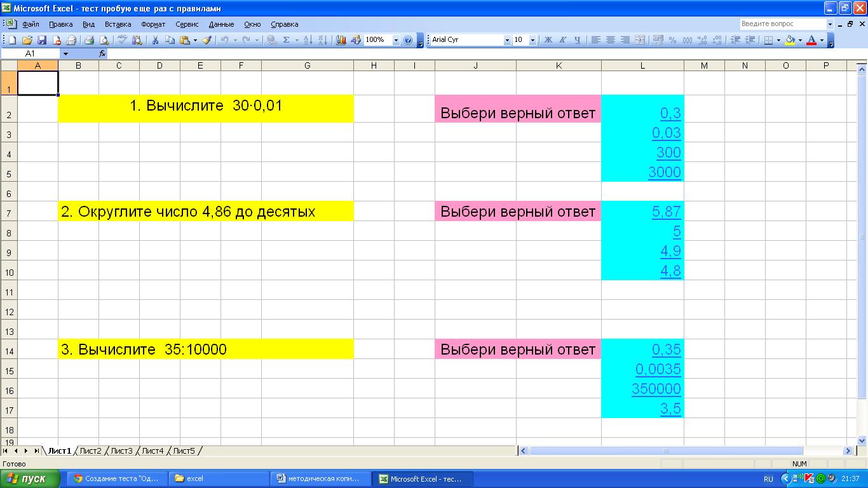The height and width of the screenshot is (488, 868).
Task: Click the fx Insert Function button
Action: tap(102, 54)
